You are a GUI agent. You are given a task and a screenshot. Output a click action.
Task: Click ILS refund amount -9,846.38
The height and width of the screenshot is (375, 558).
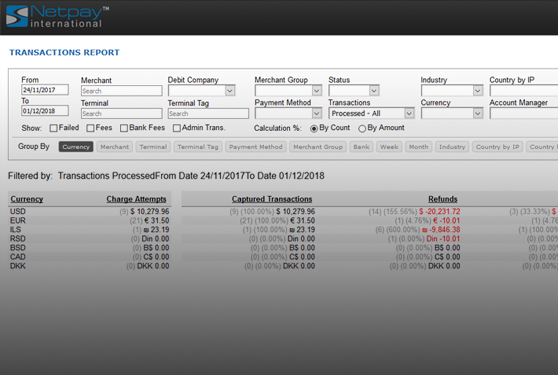pos(441,230)
